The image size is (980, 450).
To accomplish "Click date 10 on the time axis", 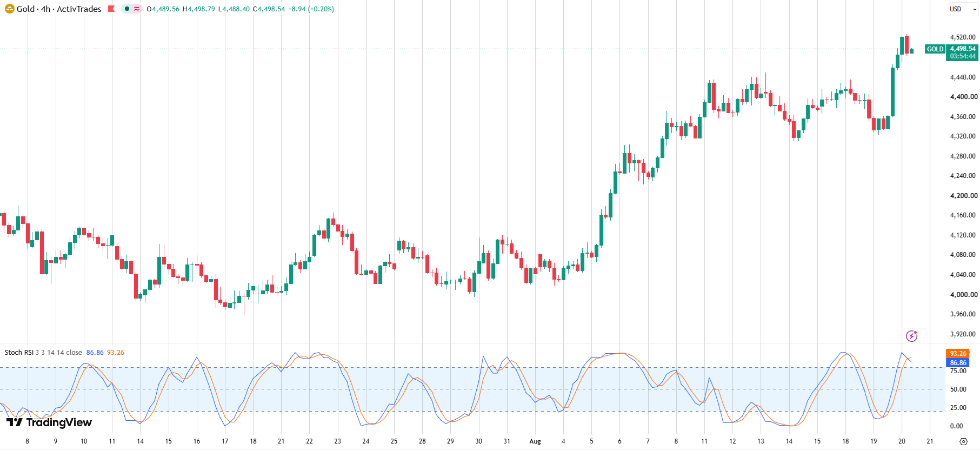I will tap(84, 441).
